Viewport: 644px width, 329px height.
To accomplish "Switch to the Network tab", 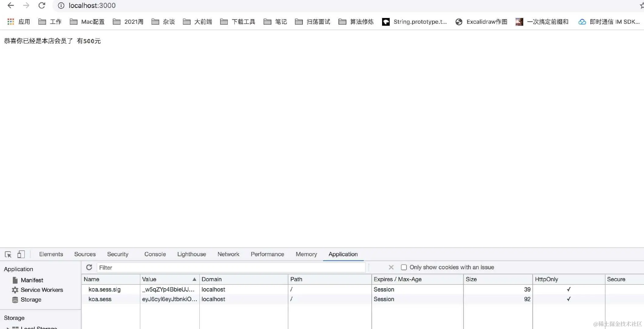I will (x=228, y=254).
